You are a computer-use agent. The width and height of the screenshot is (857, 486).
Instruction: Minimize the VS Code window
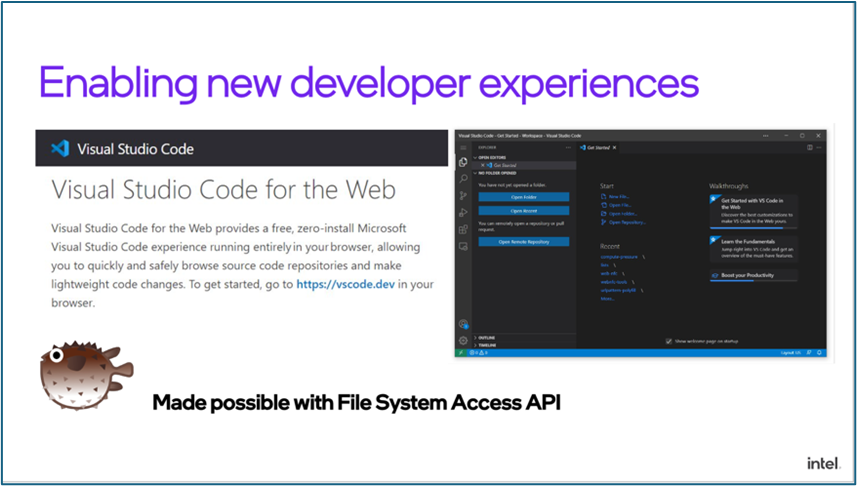(785, 135)
